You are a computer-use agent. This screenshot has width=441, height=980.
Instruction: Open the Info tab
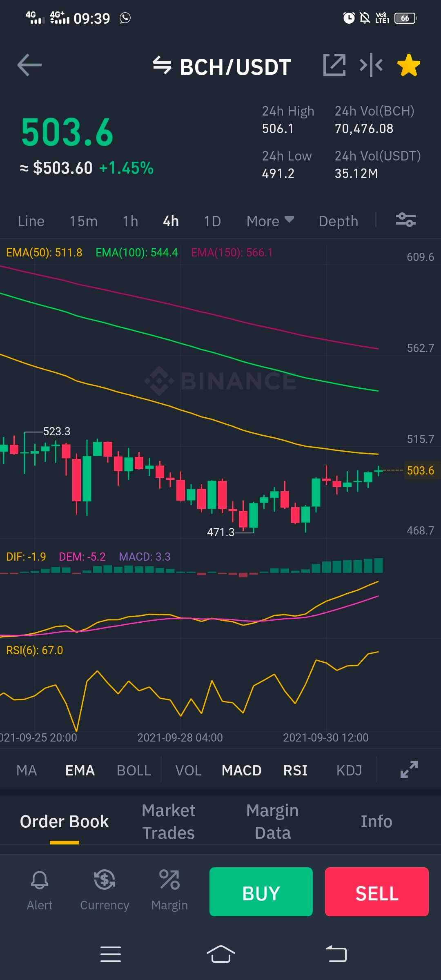coord(376,822)
